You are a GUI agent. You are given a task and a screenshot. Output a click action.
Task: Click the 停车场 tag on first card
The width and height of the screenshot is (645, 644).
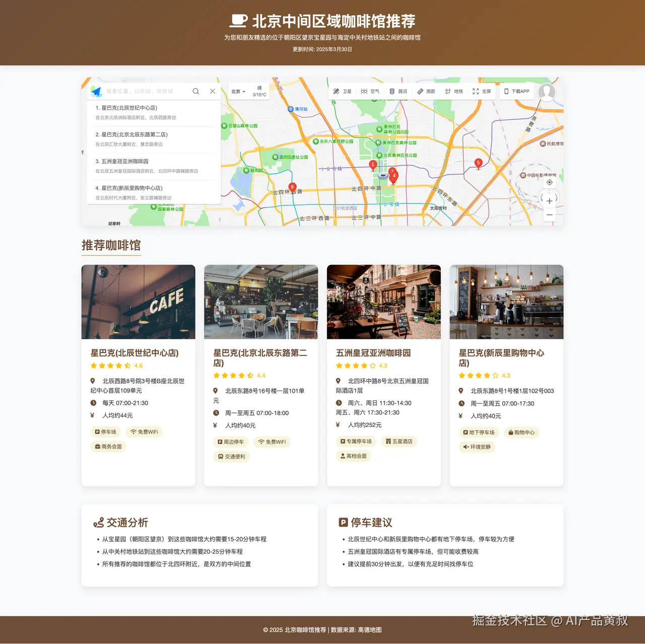point(106,432)
